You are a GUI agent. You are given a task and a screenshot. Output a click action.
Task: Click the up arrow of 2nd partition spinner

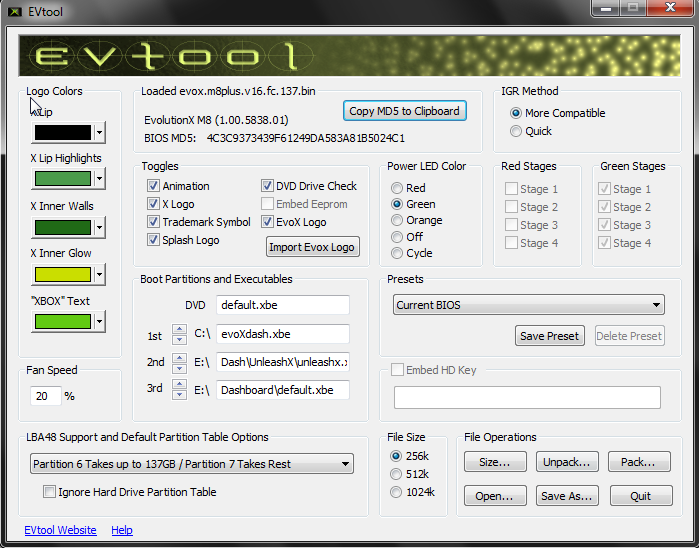[x=179, y=358]
